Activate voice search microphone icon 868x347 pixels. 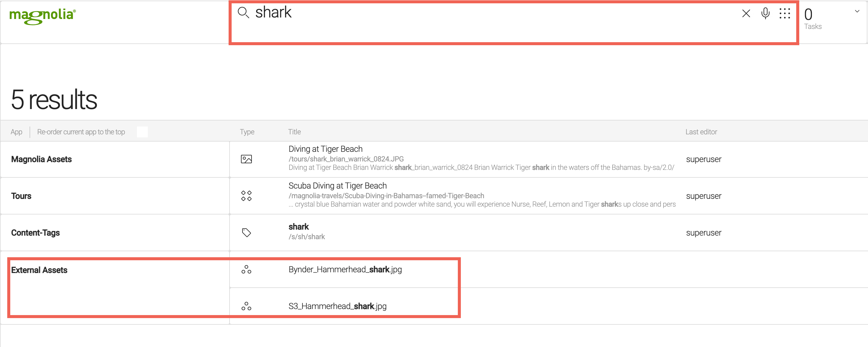pyautogui.click(x=765, y=14)
